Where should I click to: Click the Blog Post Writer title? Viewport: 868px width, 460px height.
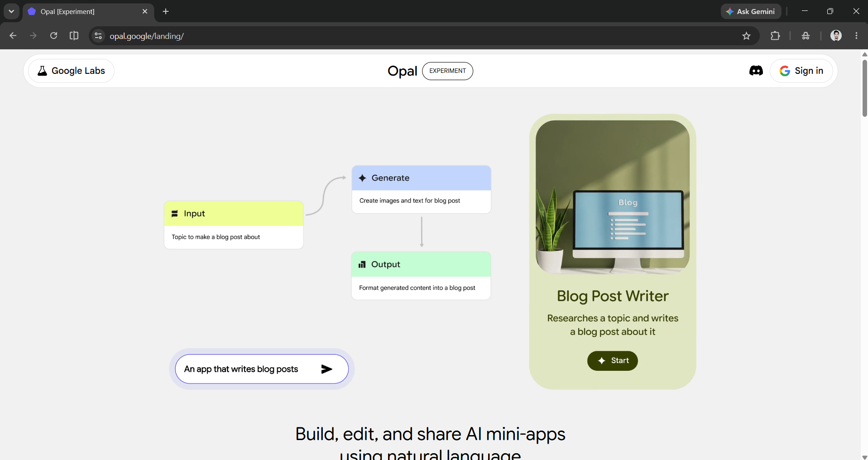(612, 296)
